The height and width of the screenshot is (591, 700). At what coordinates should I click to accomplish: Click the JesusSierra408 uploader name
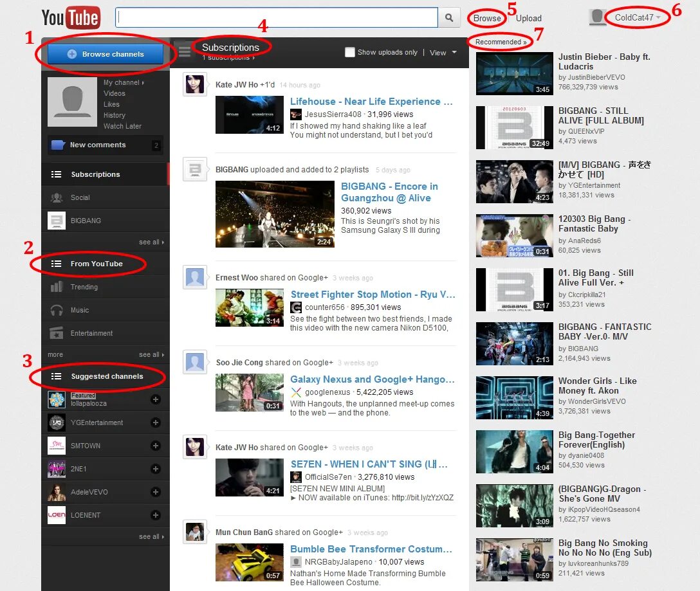click(333, 114)
